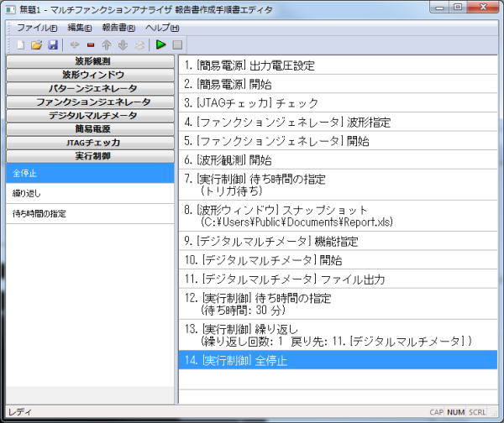Select 繰り返し command in left list
The height and width of the screenshot is (423, 504).
pos(90,193)
